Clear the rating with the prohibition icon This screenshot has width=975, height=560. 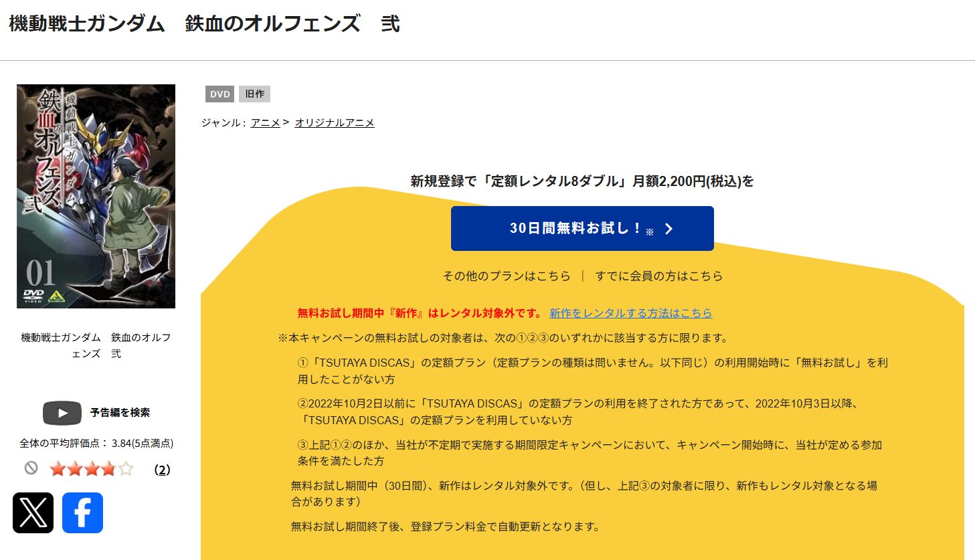(x=31, y=468)
